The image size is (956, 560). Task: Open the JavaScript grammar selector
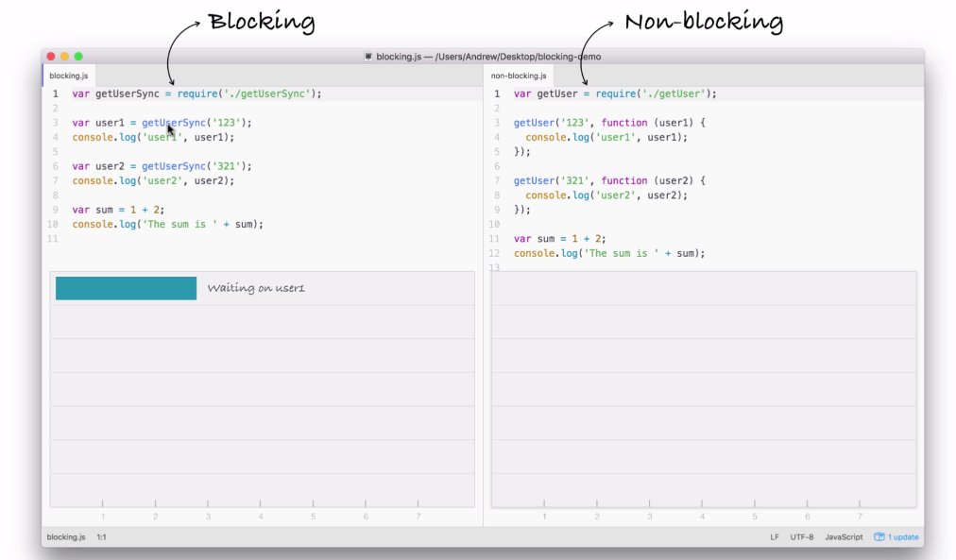click(x=843, y=536)
